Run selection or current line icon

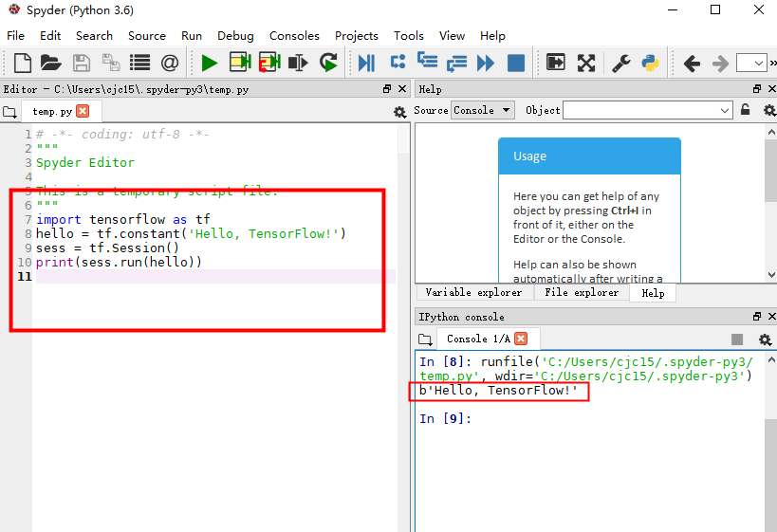click(298, 63)
